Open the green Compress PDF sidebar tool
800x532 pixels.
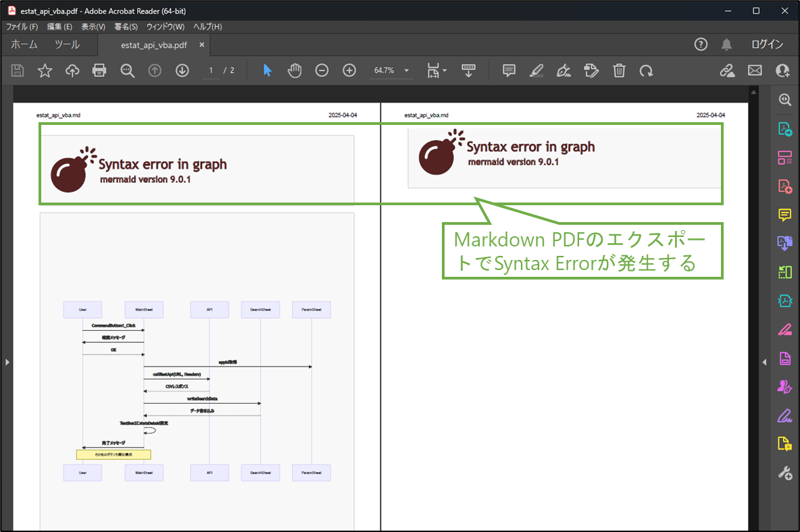tap(785, 272)
